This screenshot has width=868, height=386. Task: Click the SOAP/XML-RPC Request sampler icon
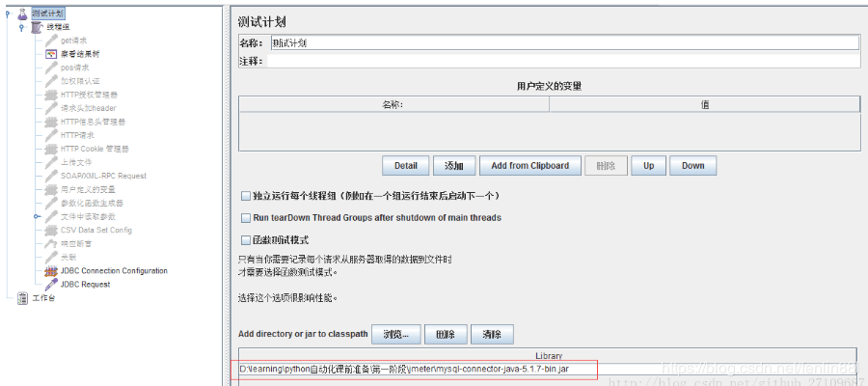(x=51, y=176)
